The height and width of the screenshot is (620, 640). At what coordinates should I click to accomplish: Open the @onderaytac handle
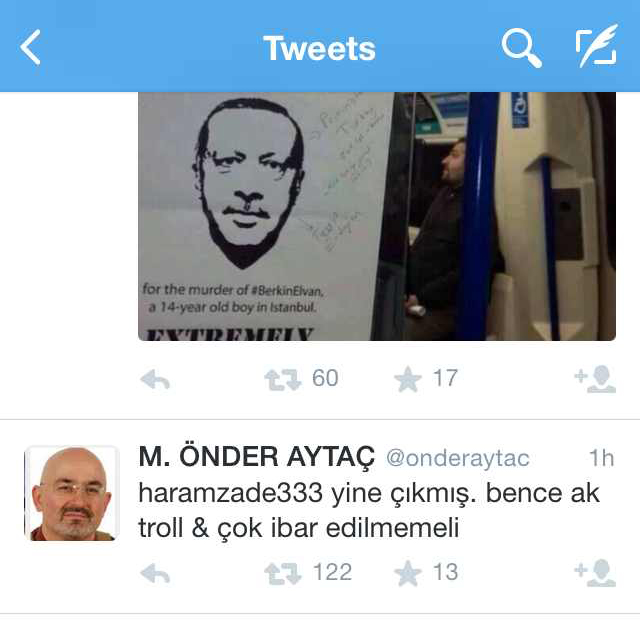[458, 458]
